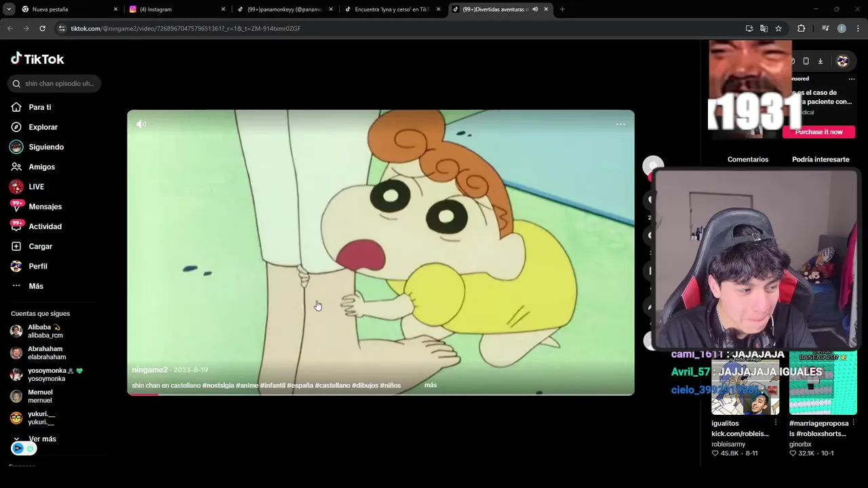Open the #marriageproposals recommended video thumbnail
The image size is (868, 488).
(x=823, y=384)
